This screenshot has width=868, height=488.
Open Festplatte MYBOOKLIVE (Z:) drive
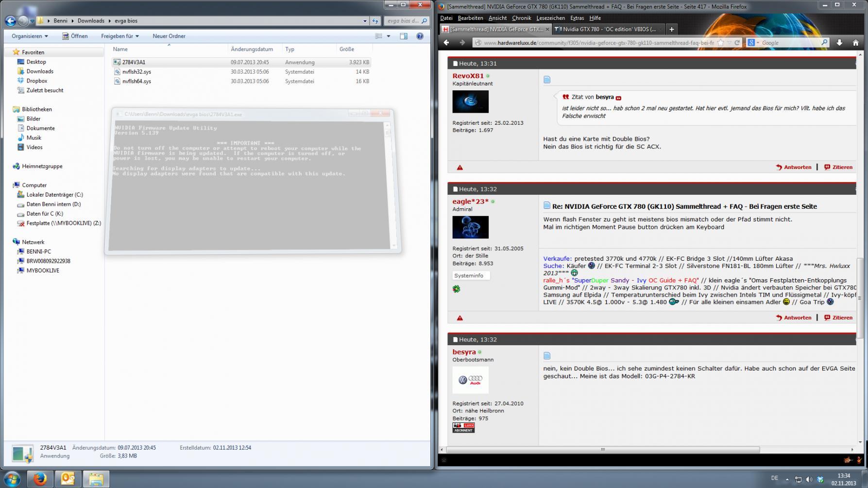coord(64,223)
